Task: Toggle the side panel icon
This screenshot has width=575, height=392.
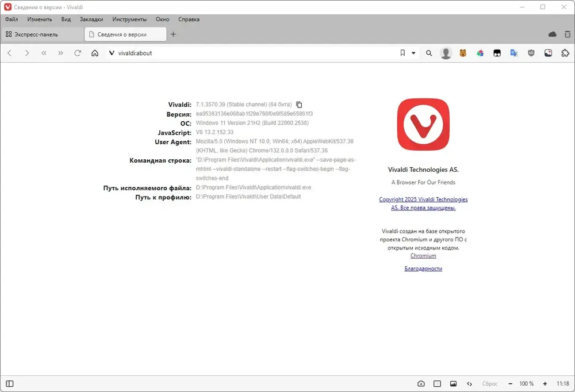Action: tap(10, 383)
